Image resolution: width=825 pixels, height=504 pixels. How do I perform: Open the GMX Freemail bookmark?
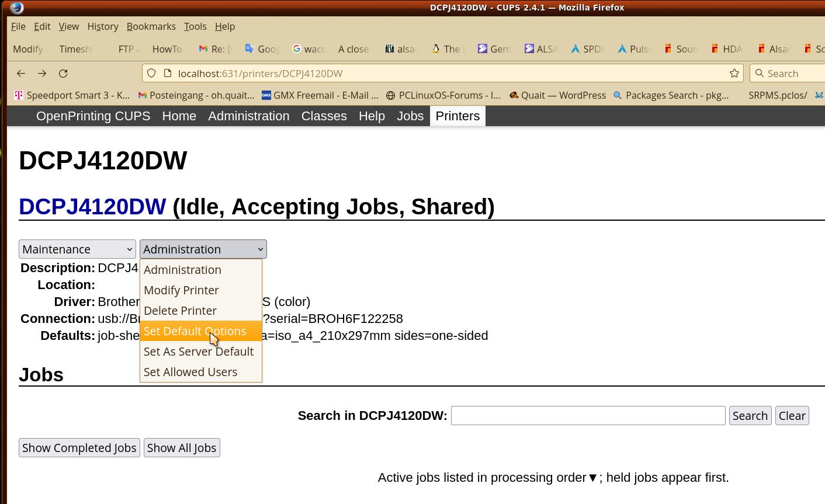click(320, 95)
